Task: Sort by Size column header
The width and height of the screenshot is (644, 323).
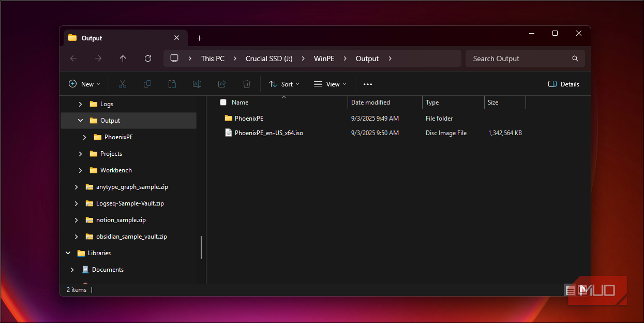Action: (493, 102)
